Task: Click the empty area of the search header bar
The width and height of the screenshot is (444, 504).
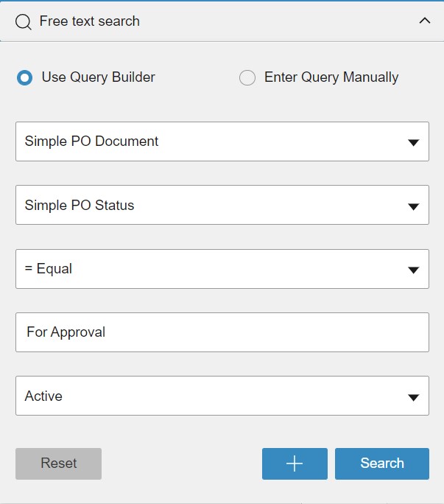Action: pos(280,21)
